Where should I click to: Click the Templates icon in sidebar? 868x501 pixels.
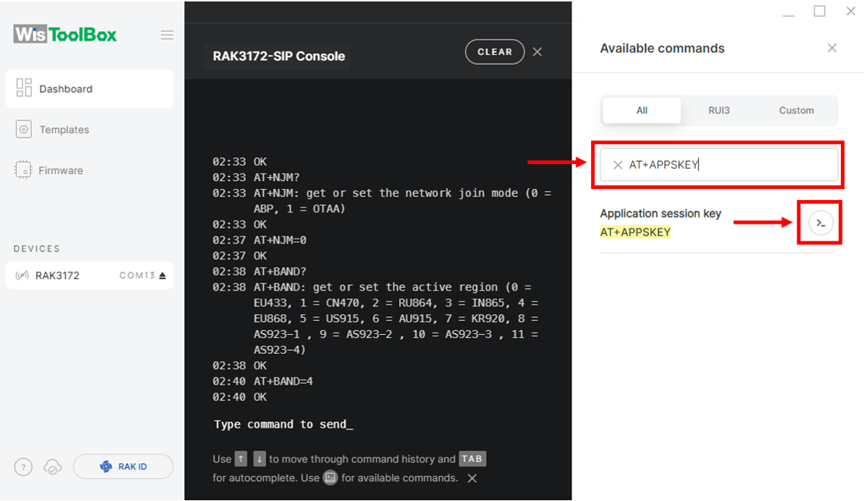pyautogui.click(x=24, y=129)
